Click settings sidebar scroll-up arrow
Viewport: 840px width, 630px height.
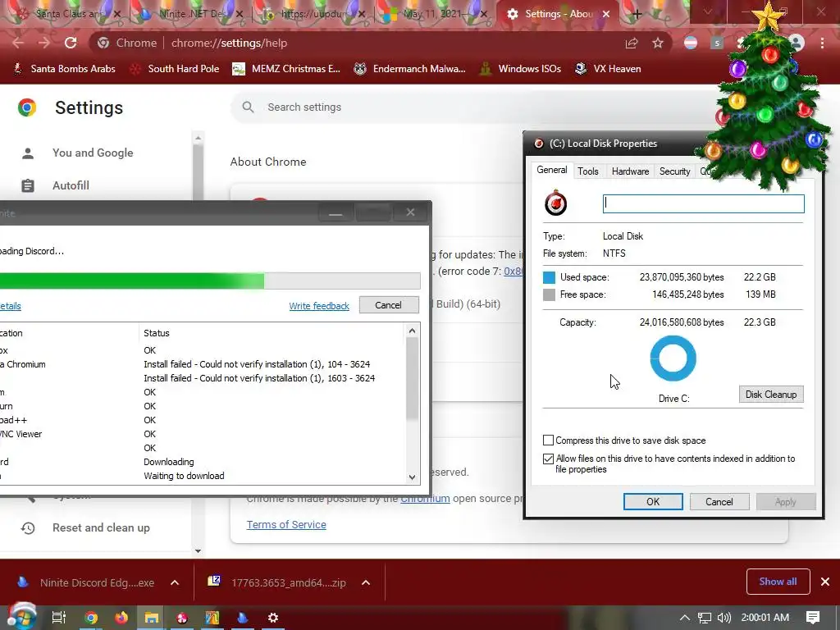(x=198, y=138)
